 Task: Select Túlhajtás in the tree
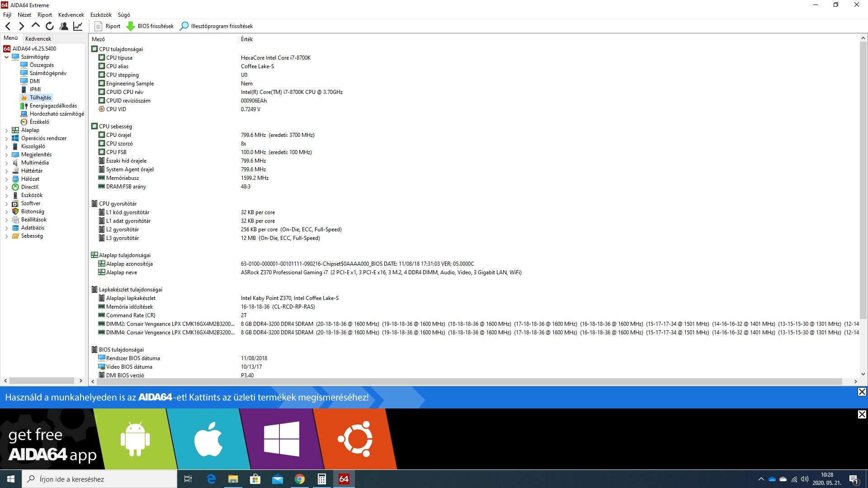point(40,98)
